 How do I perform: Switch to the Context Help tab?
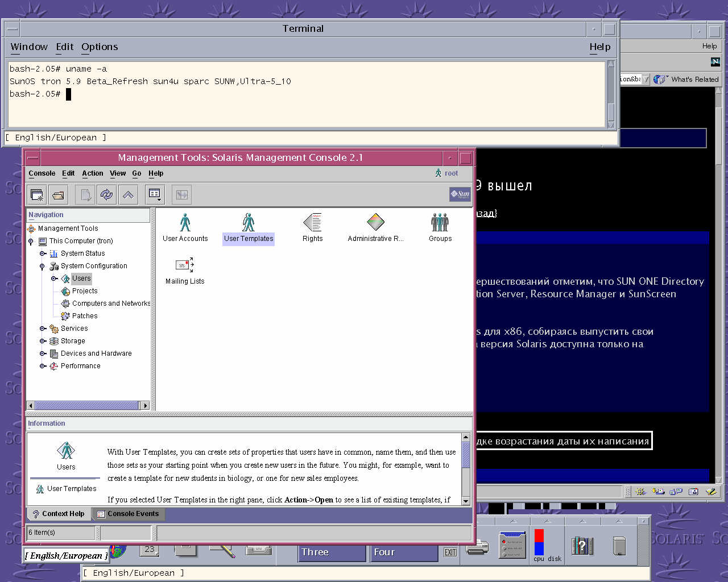(59, 514)
